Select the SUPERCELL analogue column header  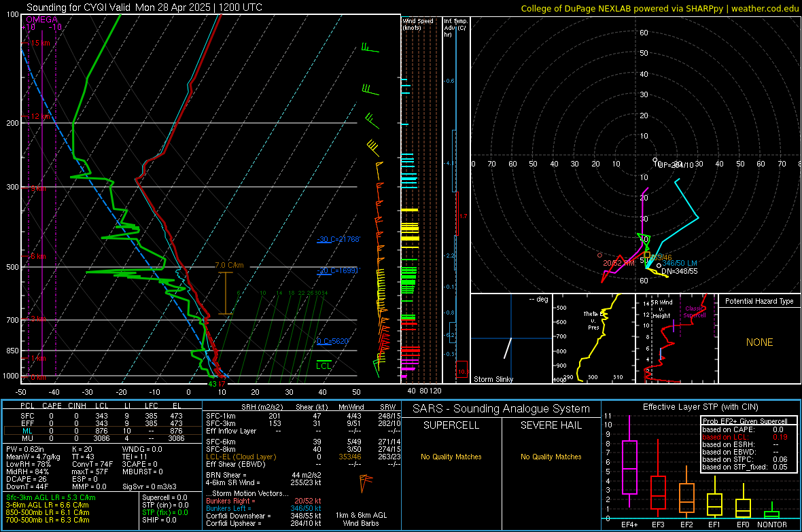(x=451, y=425)
